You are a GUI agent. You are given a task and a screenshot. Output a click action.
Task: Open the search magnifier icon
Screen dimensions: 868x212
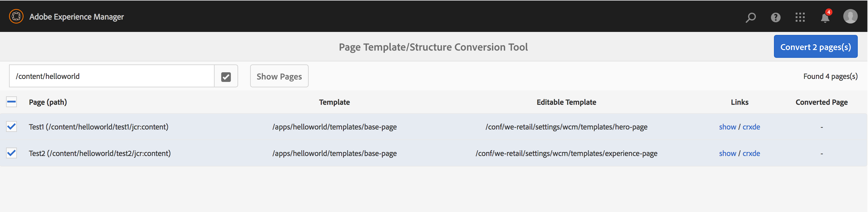751,17
